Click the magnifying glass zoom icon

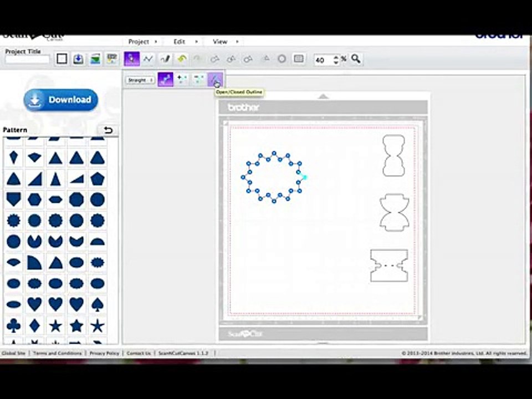[x=356, y=59]
